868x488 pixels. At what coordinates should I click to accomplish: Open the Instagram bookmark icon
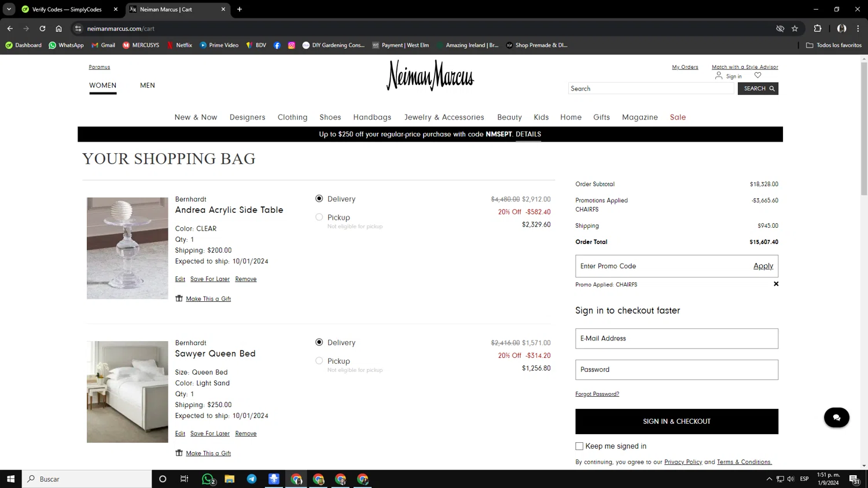292,45
